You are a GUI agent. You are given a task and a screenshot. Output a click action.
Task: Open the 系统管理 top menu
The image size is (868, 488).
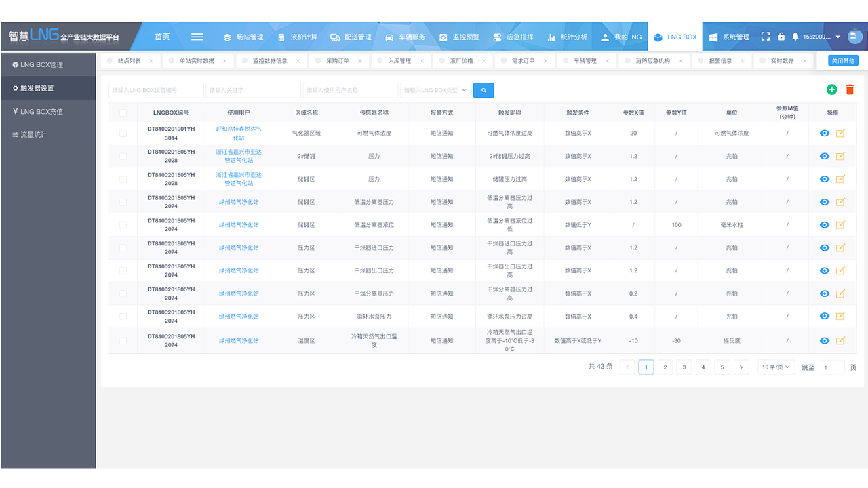point(730,37)
